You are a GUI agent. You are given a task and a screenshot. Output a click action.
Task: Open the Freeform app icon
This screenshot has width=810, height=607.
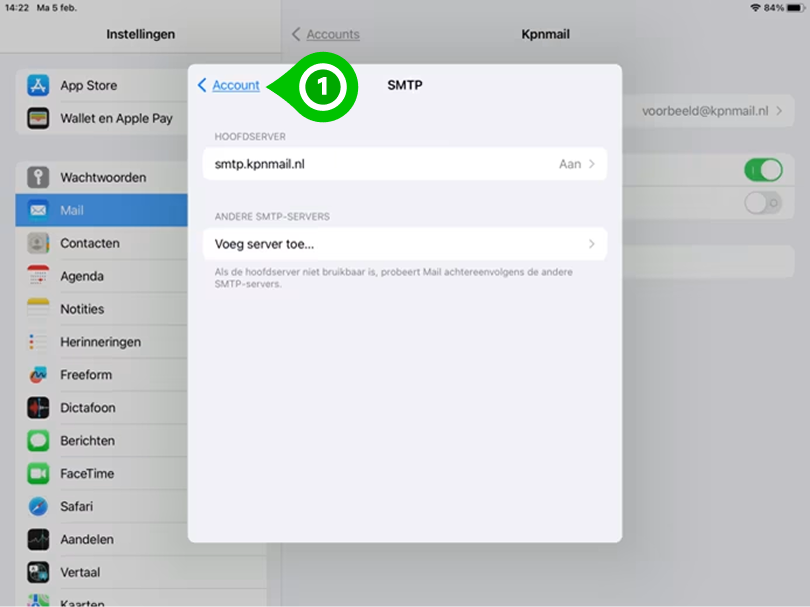click(38, 374)
